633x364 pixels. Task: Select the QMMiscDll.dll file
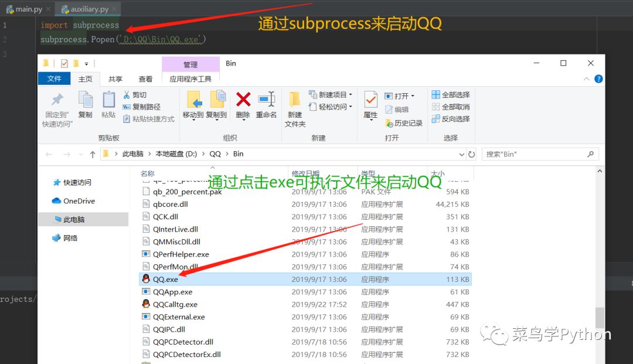[305, 241]
